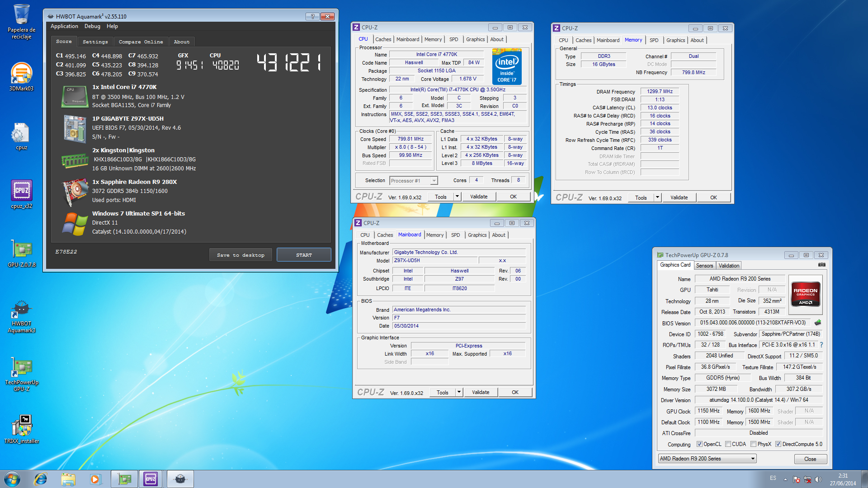Switch to Compare Online tab
The height and width of the screenshot is (488, 868).
coord(141,42)
